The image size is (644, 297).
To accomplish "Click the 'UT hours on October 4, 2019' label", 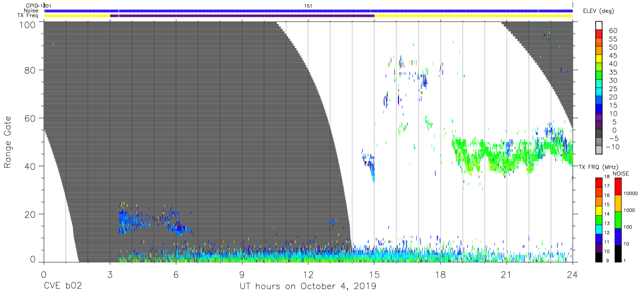I will [308, 287].
